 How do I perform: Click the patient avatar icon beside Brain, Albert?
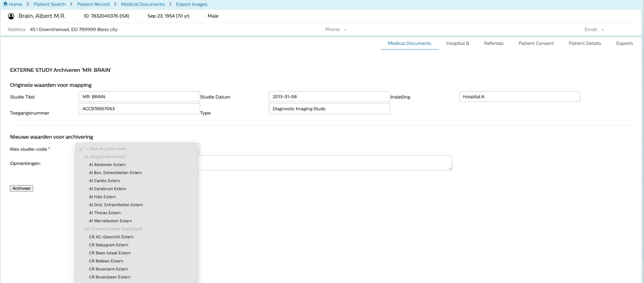11,16
